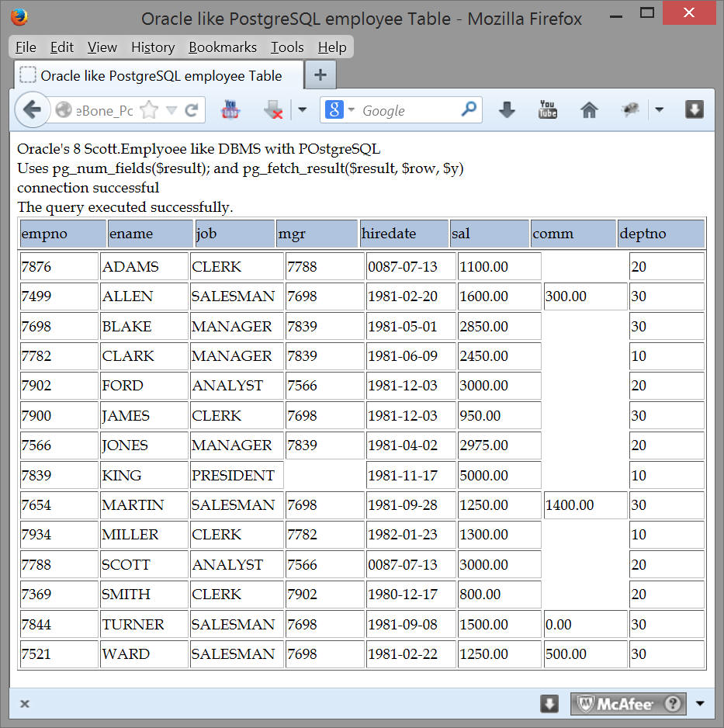Click the McAfee SiteAdvisor button
724x728 pixels.
click(617, 704)
